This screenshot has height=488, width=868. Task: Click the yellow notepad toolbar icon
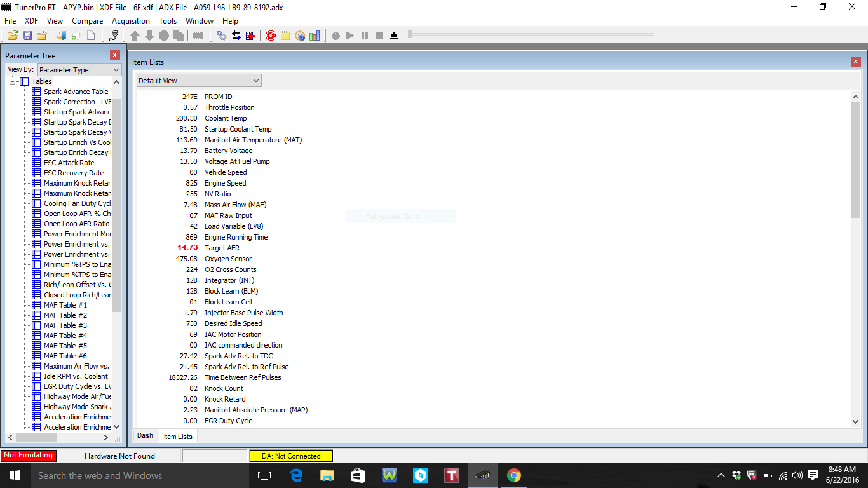point(285,36)
